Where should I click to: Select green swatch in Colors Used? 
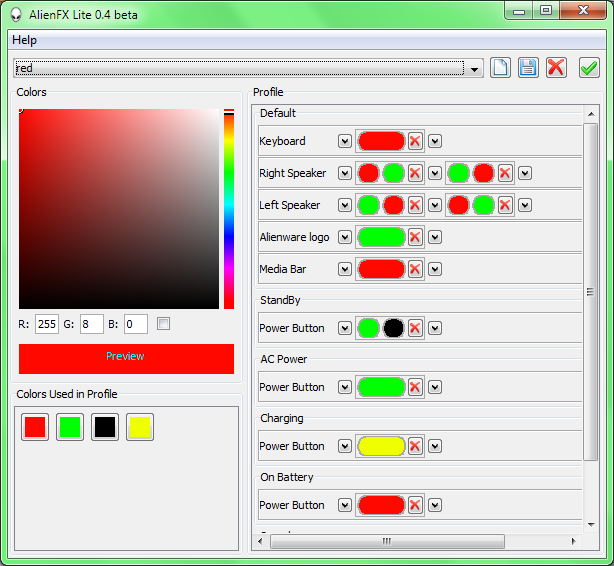click(x=70, y=427)
